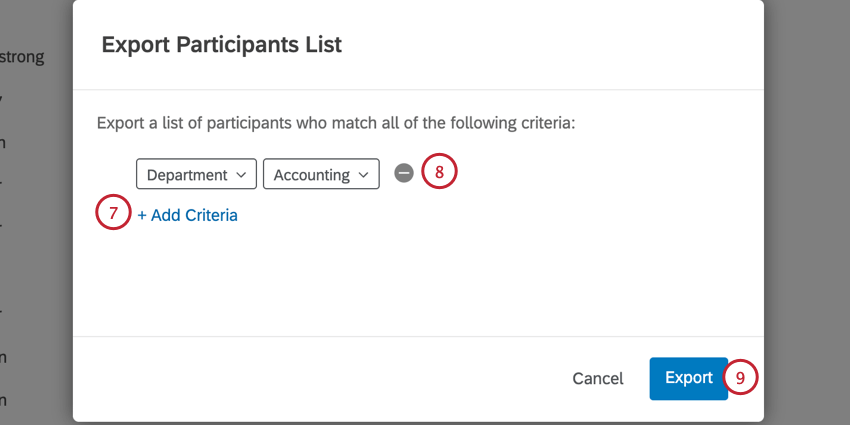The height and width of the screenshot is (425, 850).
Task: Click the criteria description sentence text
Action: (x=336, y=123)
